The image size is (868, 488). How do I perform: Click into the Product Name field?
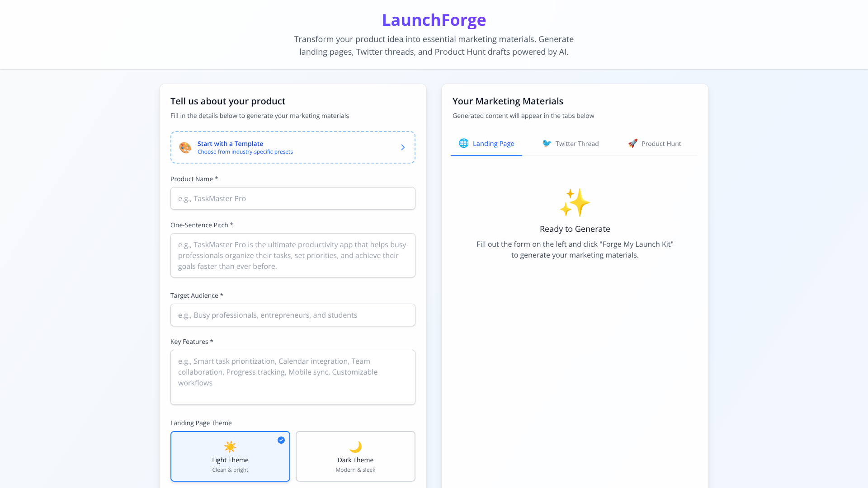point(292,198)
